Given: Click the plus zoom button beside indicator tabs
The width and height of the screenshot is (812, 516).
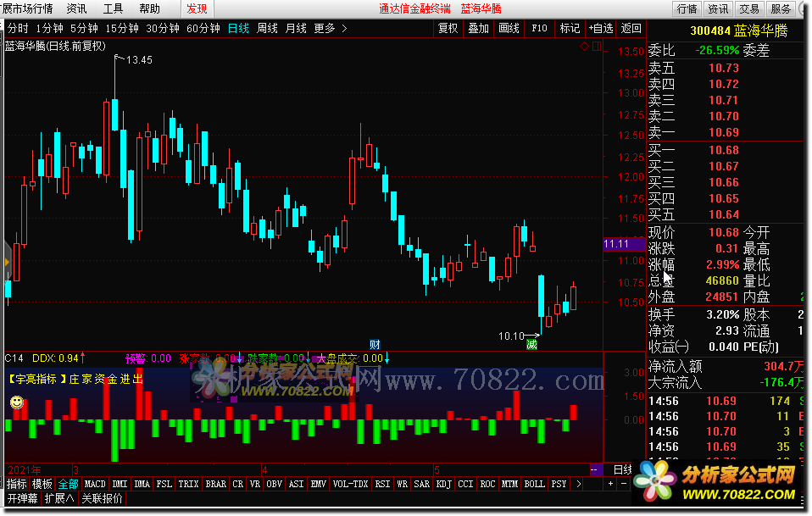Looking at the screenshot, I should 610,484.
